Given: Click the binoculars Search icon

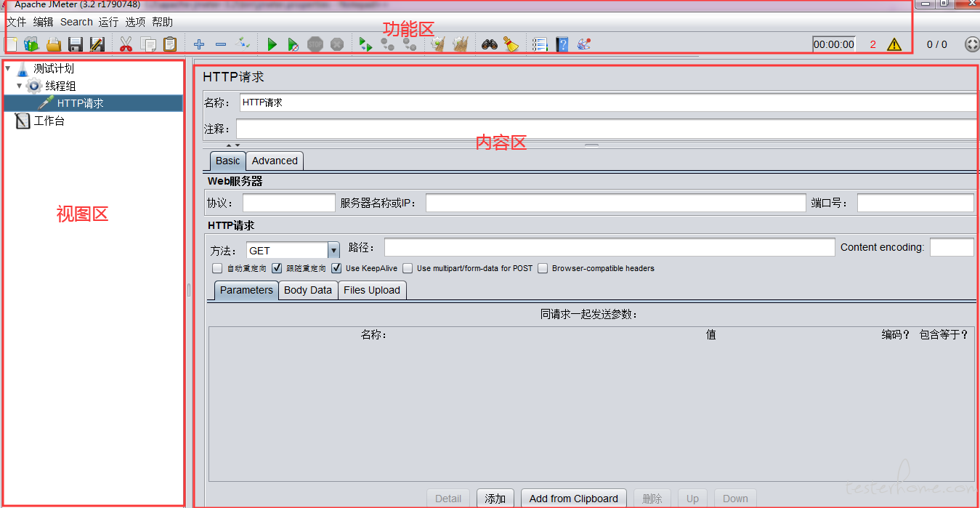Looking at the screenshot, I should point(490,45).
